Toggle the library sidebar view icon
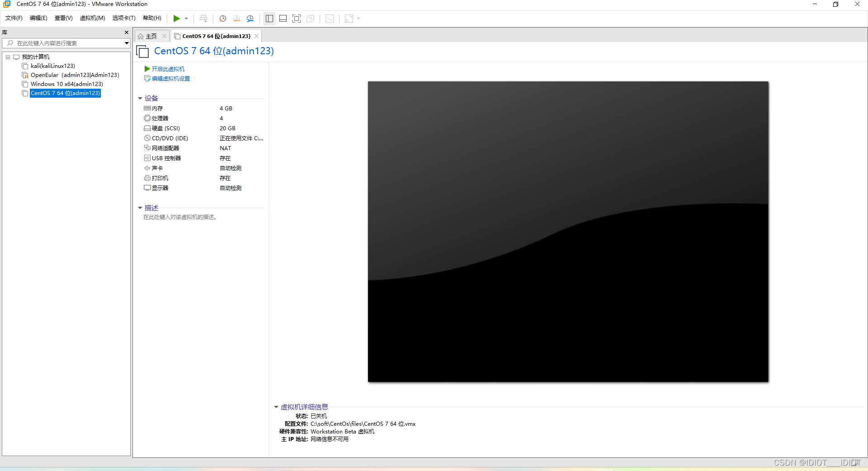The height and width of the screenshot is (471, 868). click(x=269, y=19)
